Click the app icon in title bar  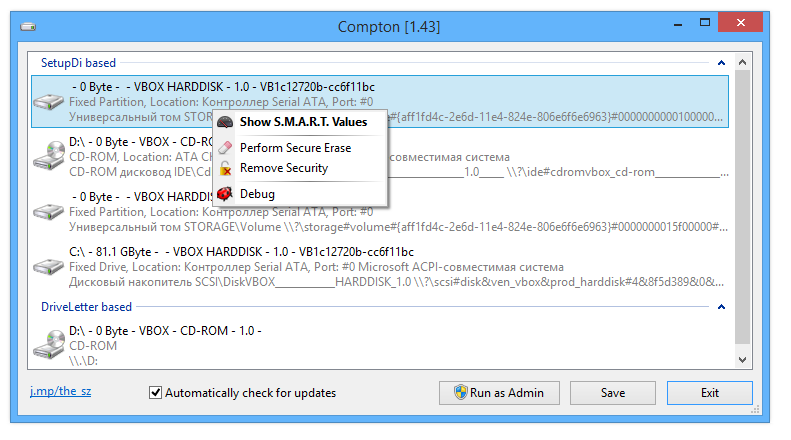pyautogui.click(x=29, y=25)
